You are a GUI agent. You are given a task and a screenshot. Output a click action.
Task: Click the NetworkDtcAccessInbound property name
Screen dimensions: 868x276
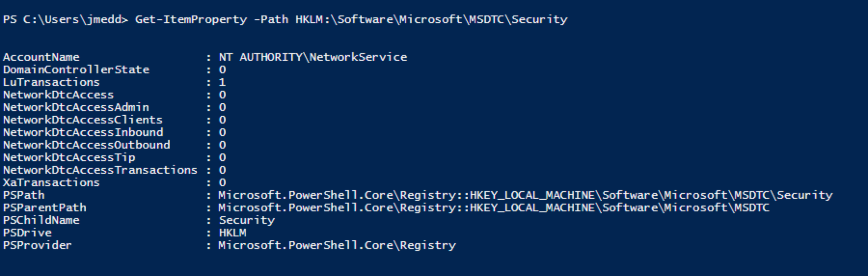83,132
